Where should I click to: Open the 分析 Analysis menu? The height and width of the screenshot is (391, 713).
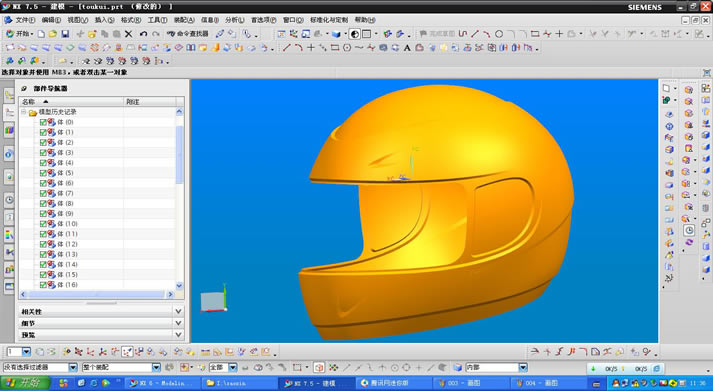pyautogui.click(x=235, y=20)
